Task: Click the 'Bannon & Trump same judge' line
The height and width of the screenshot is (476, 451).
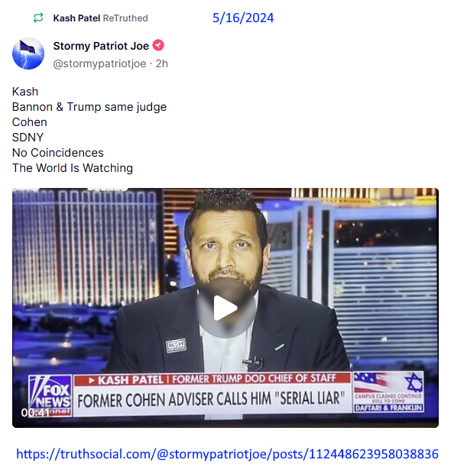Action: tap(89, 107)
